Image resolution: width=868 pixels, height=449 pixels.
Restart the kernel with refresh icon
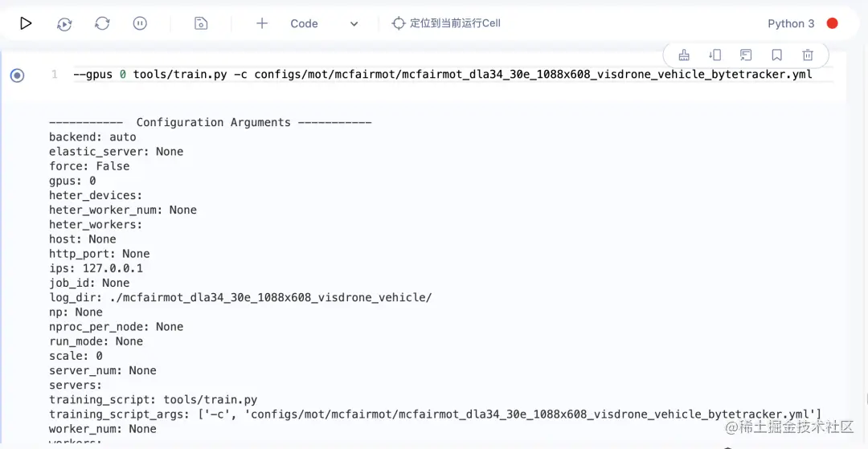pyautogui.click(x=102, y=23)
